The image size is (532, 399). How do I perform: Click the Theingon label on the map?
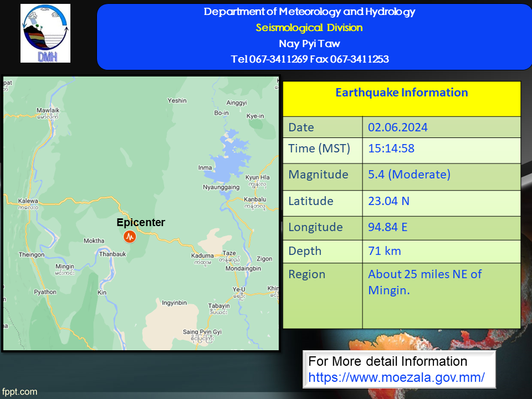coord(32,255)
